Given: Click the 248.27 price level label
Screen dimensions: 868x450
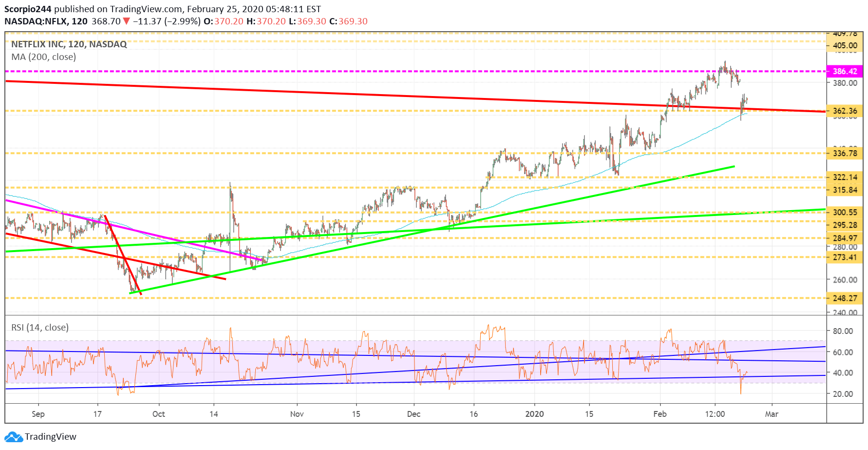Looking at the screenshot, I should click(845, 298).
